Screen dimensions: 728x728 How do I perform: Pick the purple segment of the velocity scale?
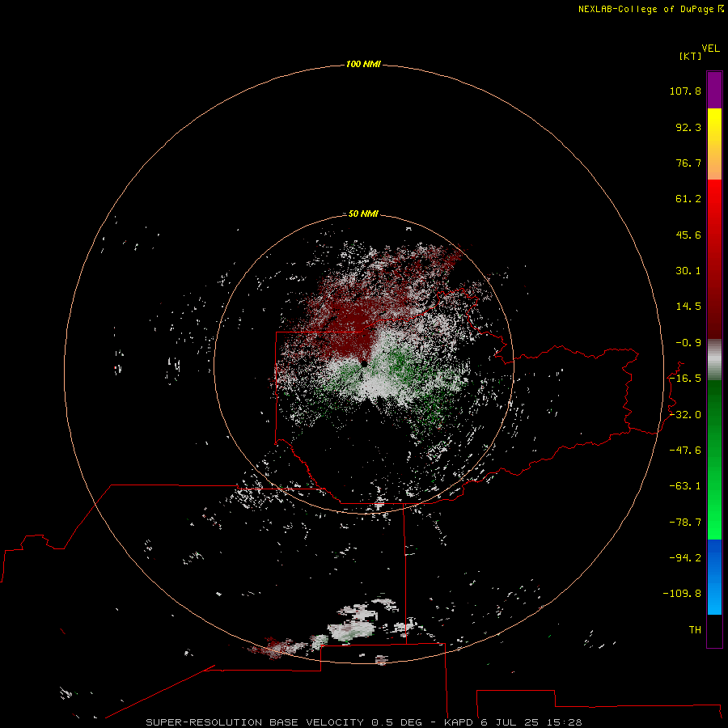[x=714, y=90]
